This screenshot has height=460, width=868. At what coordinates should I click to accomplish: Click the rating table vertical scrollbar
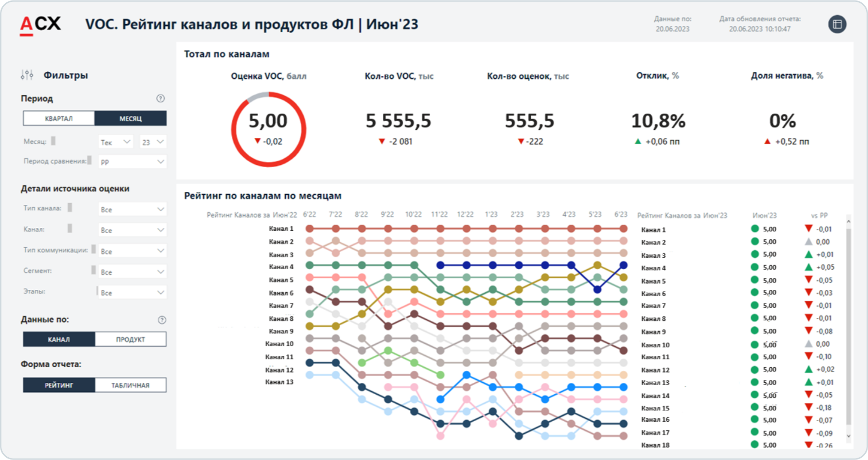849,327
